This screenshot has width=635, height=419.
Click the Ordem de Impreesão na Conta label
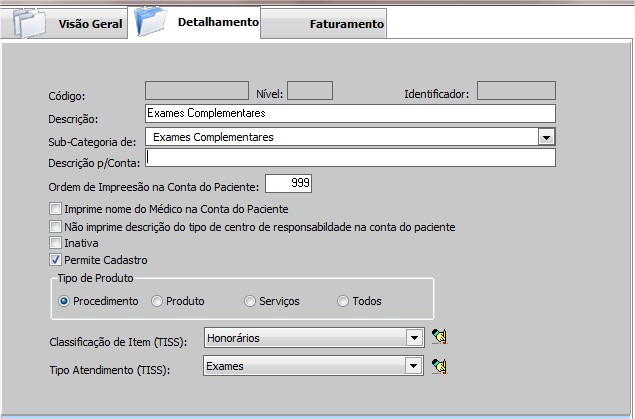tap(153, 187)
